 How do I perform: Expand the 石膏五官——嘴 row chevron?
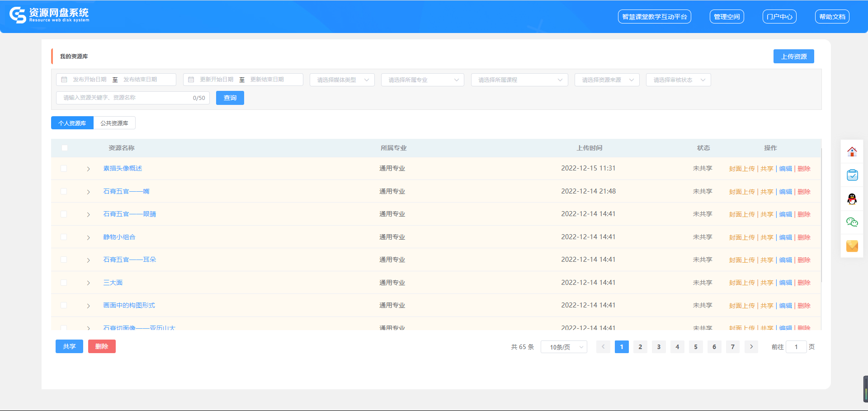point(88,192)
